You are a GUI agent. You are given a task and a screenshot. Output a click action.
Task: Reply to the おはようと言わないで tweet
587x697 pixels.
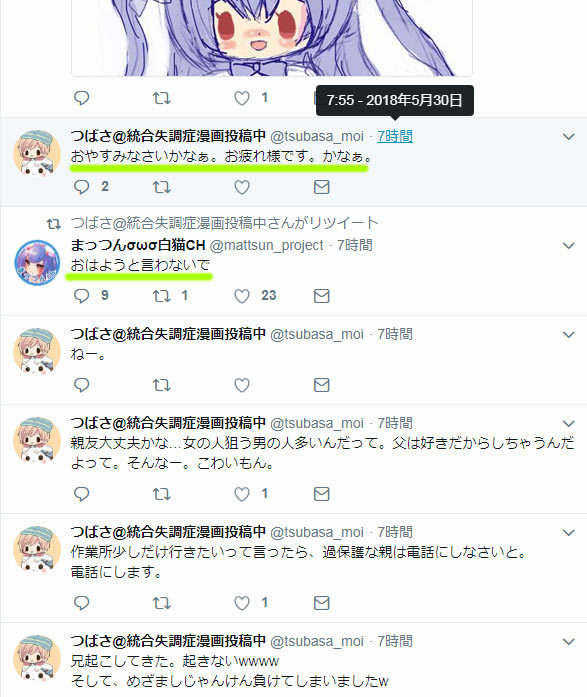(82, 296)
